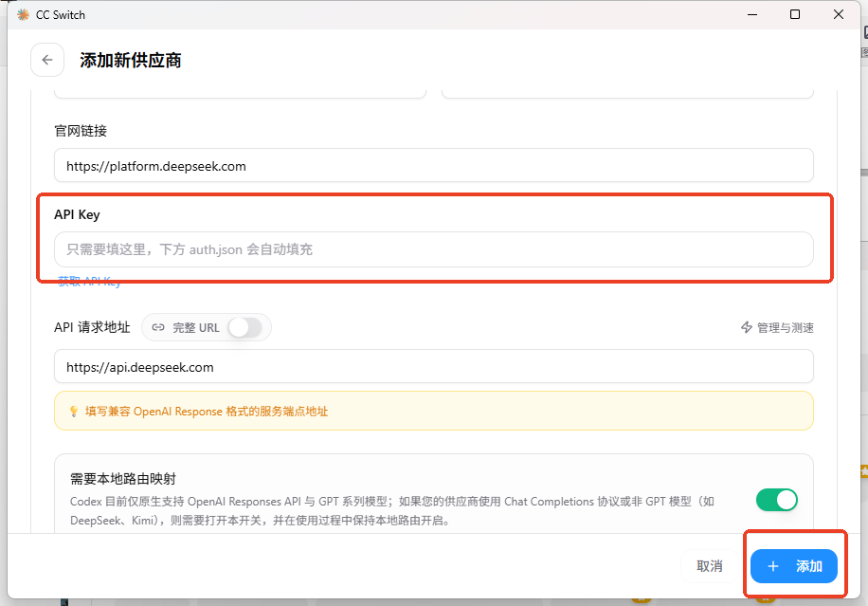868x606 pixels.
Task: Disable the 需要本地路由映射 switch
Action: 777,500
